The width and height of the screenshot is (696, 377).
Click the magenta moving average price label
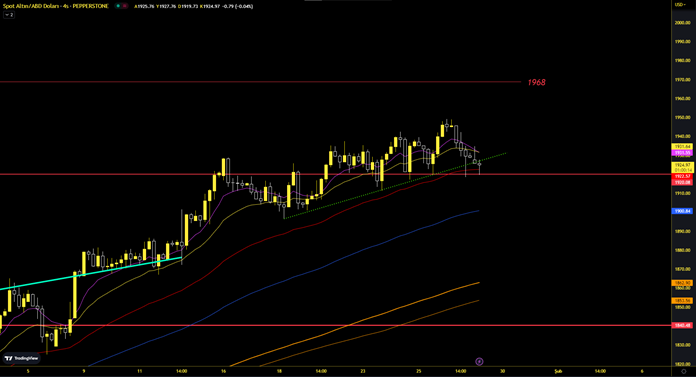point(682,153)
